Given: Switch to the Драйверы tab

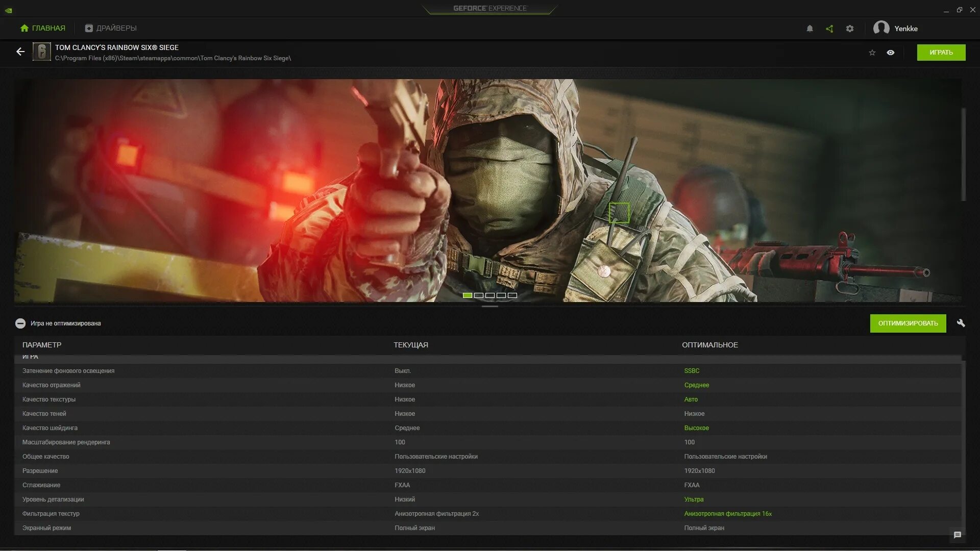Looking at the screenshot, I should (x=111, y=28).
